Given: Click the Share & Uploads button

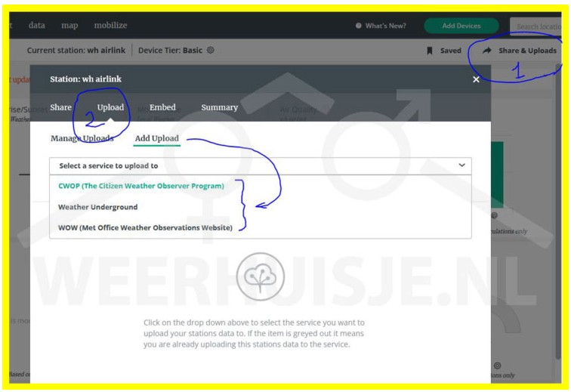Looking at the screenshot, I should 520,51.
